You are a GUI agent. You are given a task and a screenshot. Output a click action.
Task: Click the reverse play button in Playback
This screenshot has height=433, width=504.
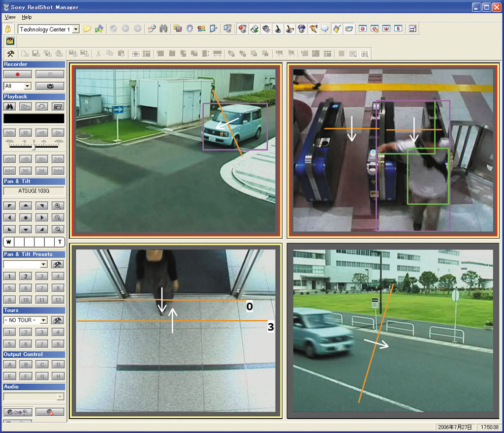42,133
